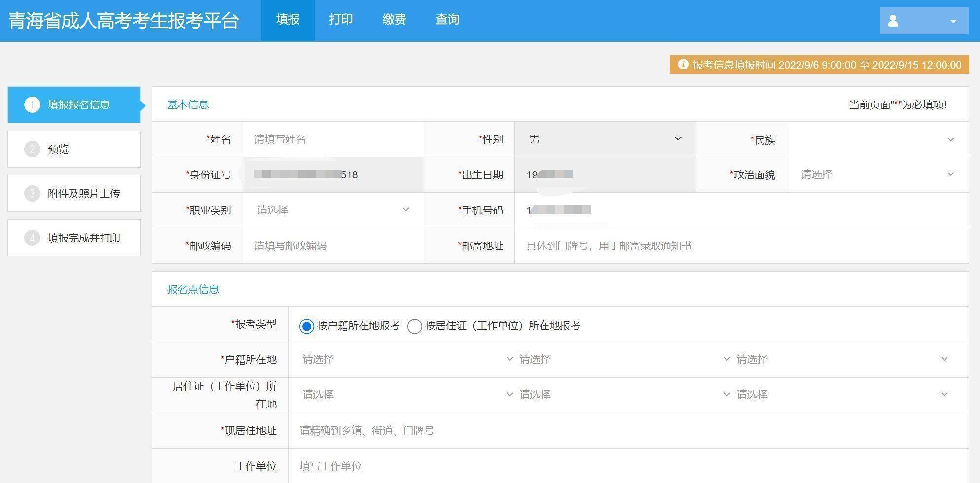Click step 4 circle icon beside 填报完成并打印
The image size is (980, 483).
pos(32,238)
